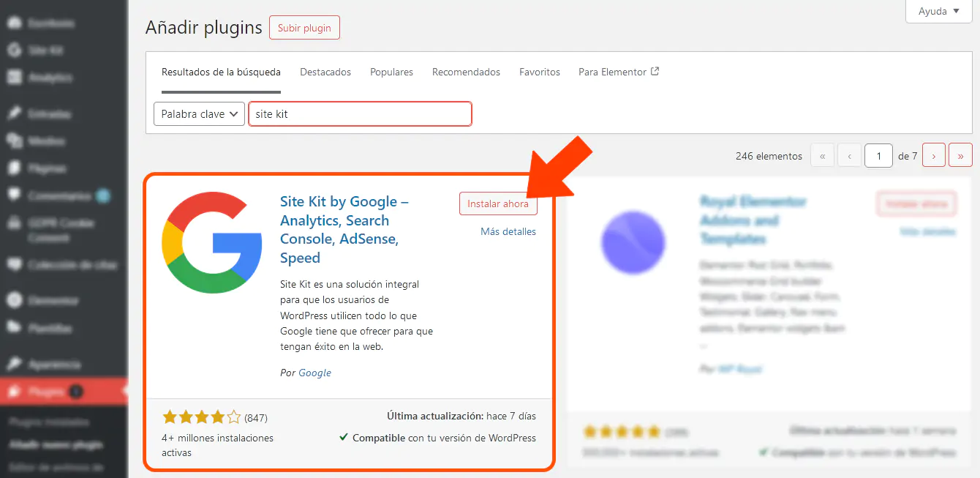The width and height of the screenshot is (980, 478).
Task: Click the Entradas pushpin icon in sidebar
Action: pos(14,113)
